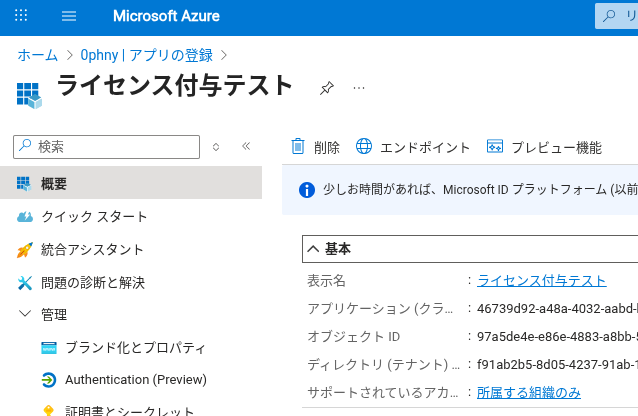Open クイック スタート menu item
638x416 pixels.
[x=94, y=216]
